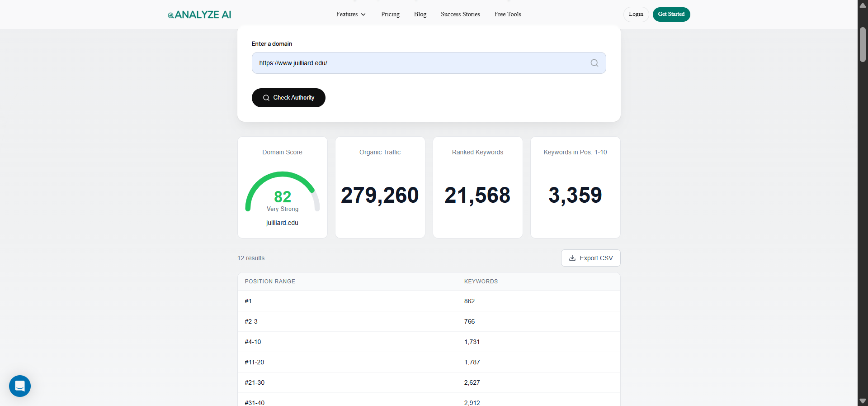Go to the Blog

point(420,14)
